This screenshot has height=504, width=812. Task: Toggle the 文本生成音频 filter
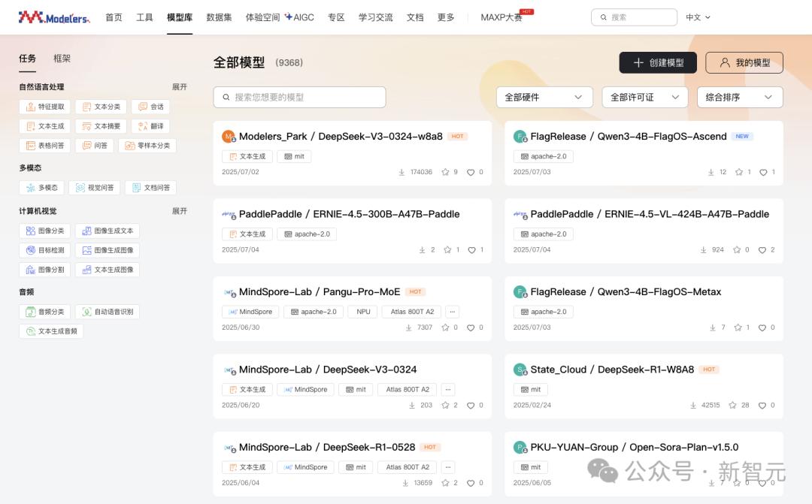(51, 331)
